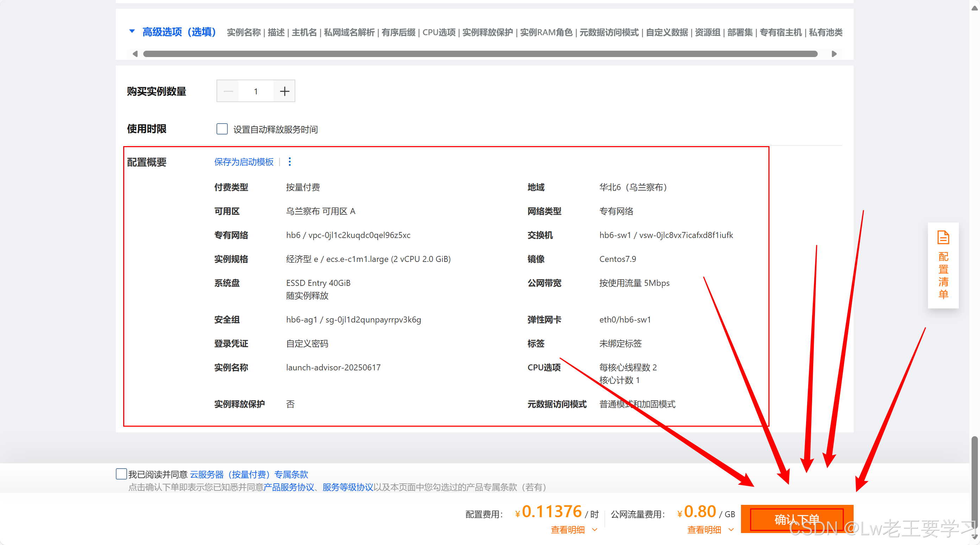Click 部署集 in advanced options list
Viewport: 980px width, 545px height.
(740, 32)
